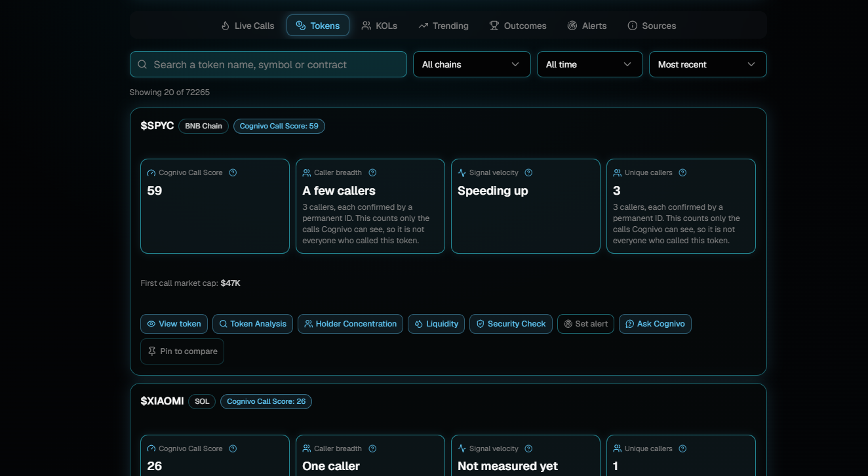Click help icon beside $SPYC Caller breadth
The image size is (868, 476).
click(372, 172)
